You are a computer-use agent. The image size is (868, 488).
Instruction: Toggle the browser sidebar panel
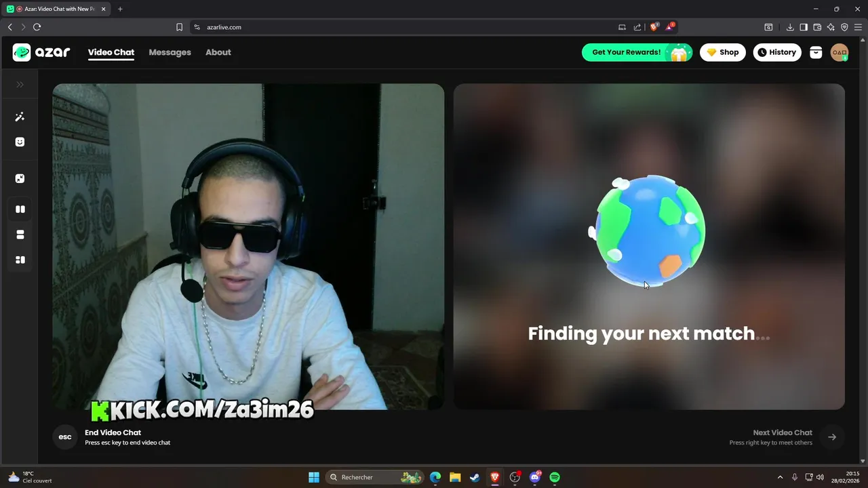[804, 27]
